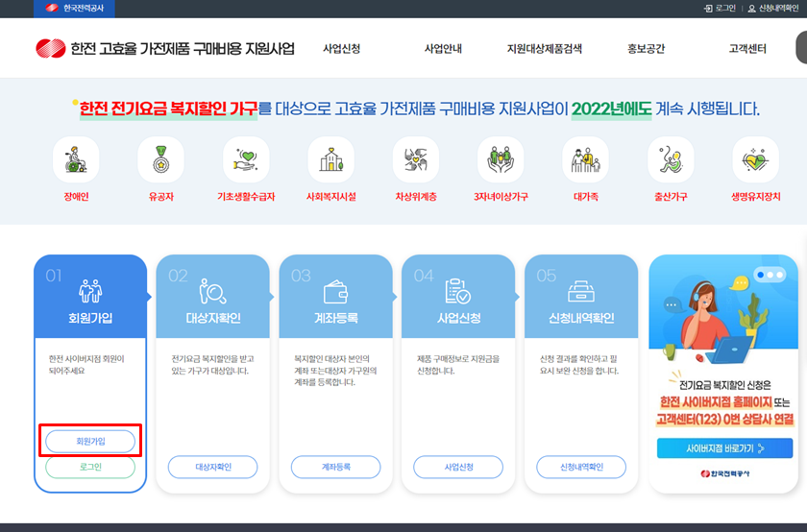
Task: Select the 생명유지장치 heartbeat icon
Action: pos(755,159)
